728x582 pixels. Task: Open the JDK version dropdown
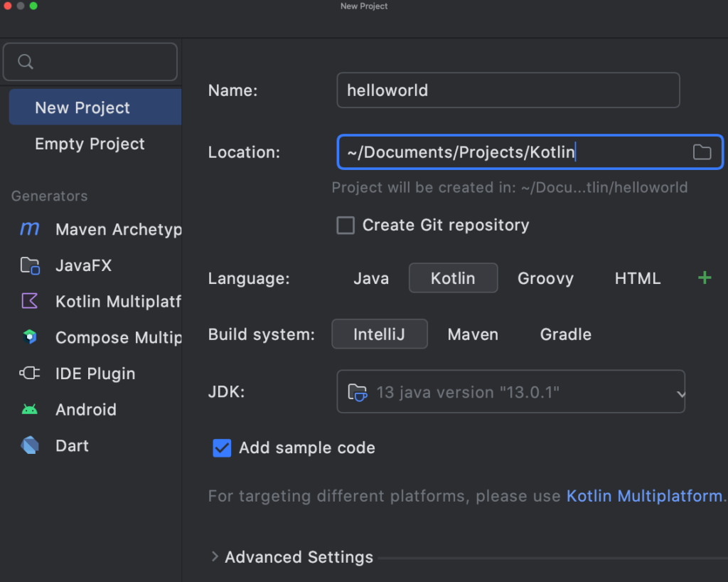(x=510, y=391)
